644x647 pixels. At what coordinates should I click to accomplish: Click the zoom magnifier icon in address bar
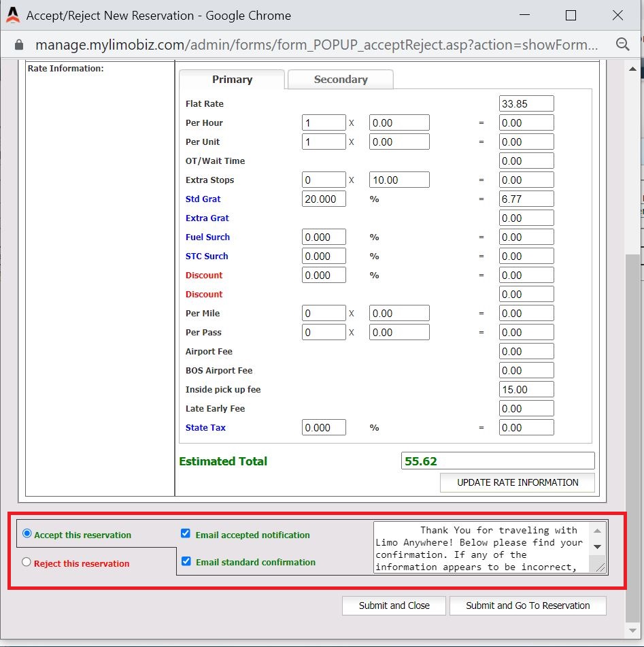pos(622,45)
